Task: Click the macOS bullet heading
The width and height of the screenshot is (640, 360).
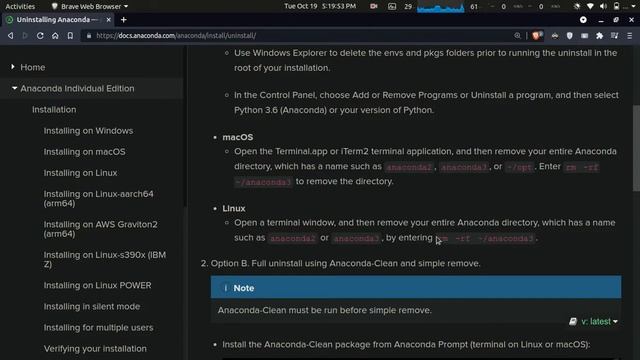Action: (x=238, y=137)
